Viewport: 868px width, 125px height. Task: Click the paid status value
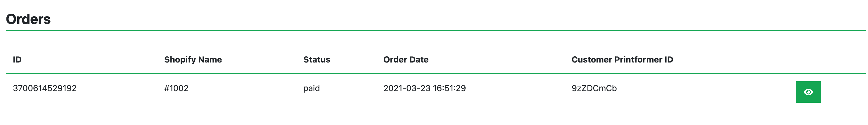[x=311, y=88]
